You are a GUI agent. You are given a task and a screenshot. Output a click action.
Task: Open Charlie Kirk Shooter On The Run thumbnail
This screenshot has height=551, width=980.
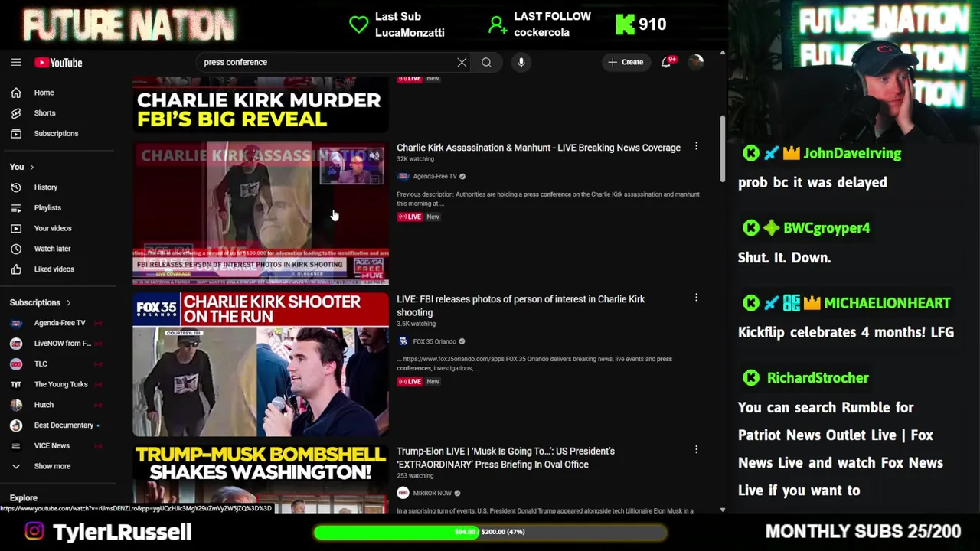tap(260, 364)
